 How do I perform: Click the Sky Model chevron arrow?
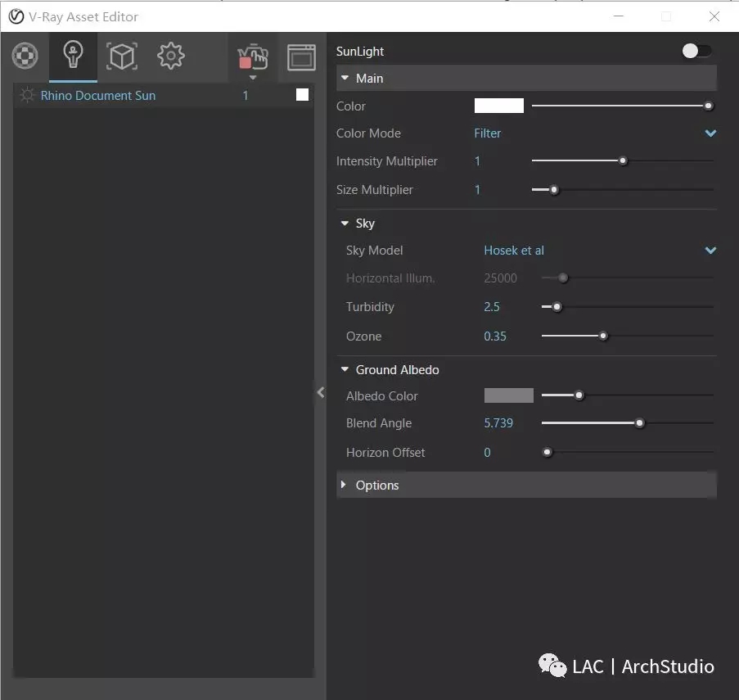pos(710,251)
